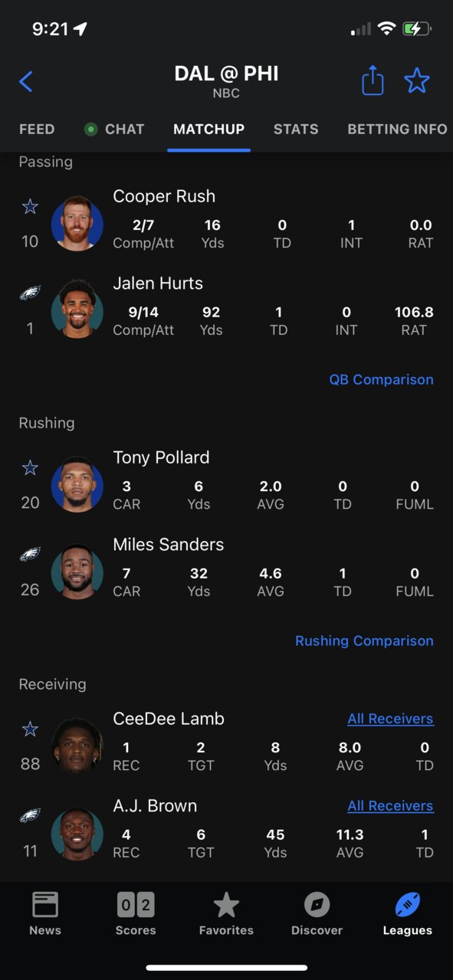Switch to the CHAT tab
The image size is (453, 980).
pos(114,129)
